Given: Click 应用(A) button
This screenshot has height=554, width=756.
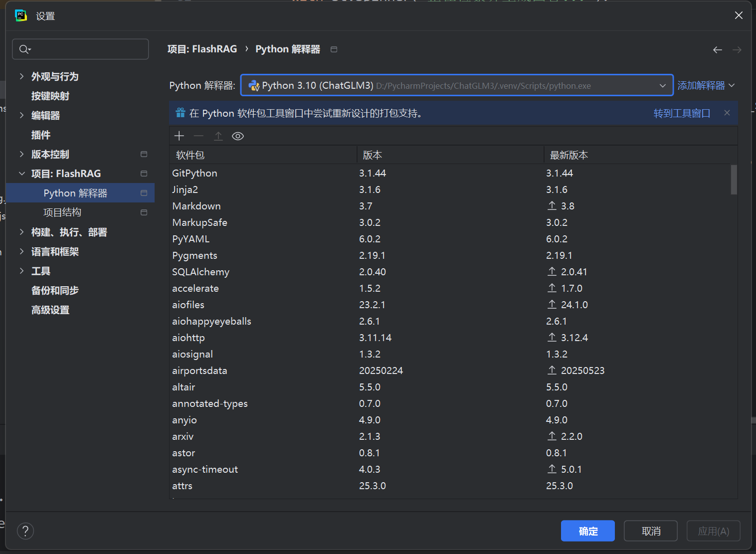Looking at the screenshot, I should 714,531.
